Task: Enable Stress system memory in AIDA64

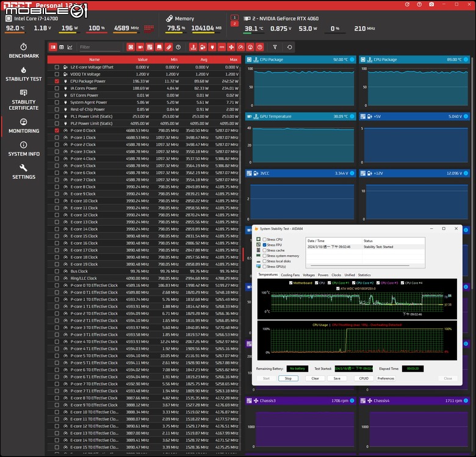Action: [264, 256]
